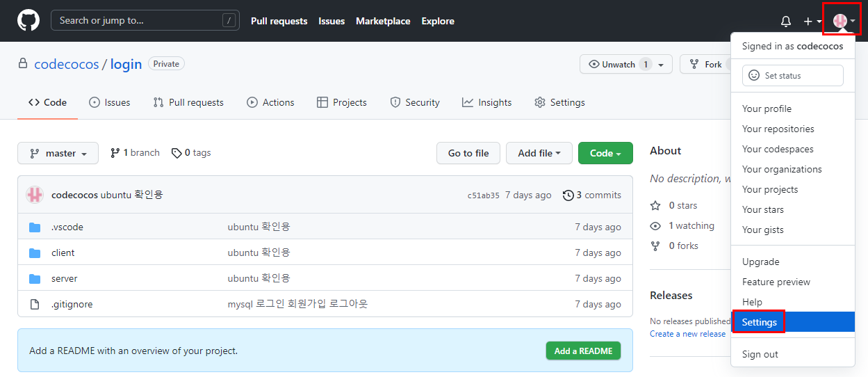Open the plus create-new dropdown
Screen dimensions: 868x377
(812, 22)
